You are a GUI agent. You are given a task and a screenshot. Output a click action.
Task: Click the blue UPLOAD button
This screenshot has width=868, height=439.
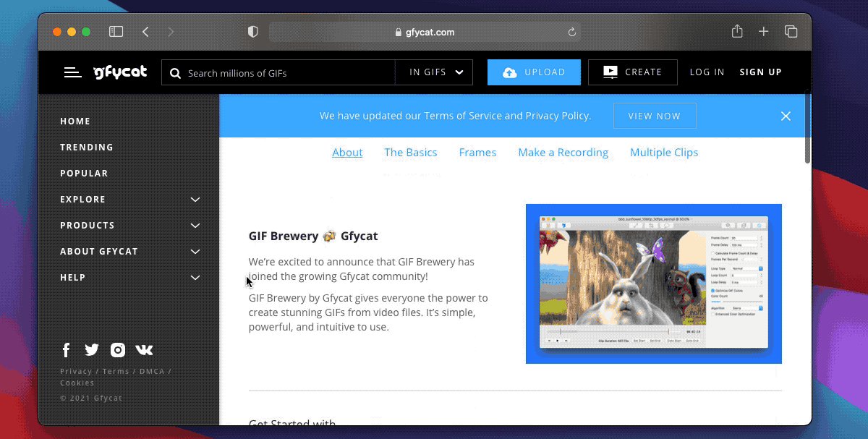(x=534, y=72)
